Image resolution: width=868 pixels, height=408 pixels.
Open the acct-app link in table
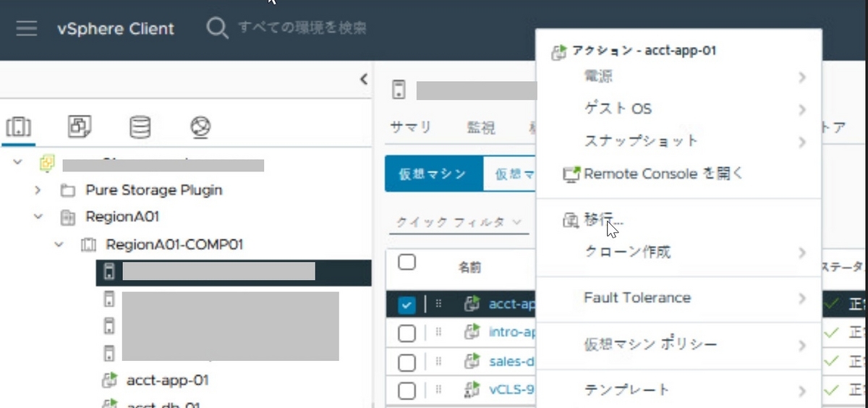(x=511, y=304)
